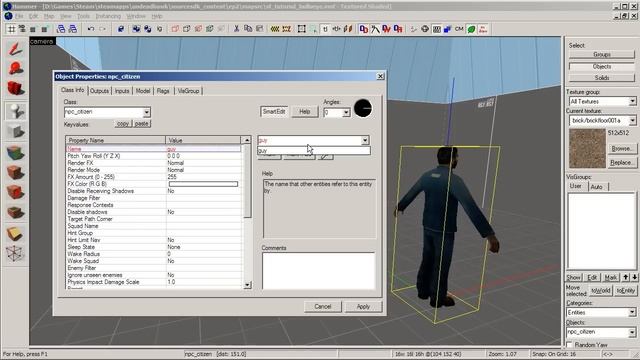The width and height of the screenshot is (640, 360).
Task: Click the Toggle Select-by-handles square icon
Action: (301, 29)
